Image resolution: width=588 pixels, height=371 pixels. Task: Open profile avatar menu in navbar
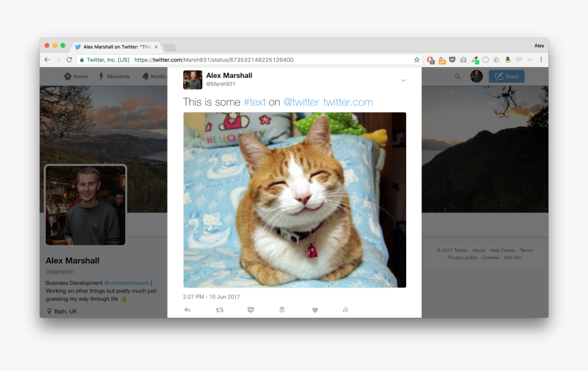coord(477,77)
